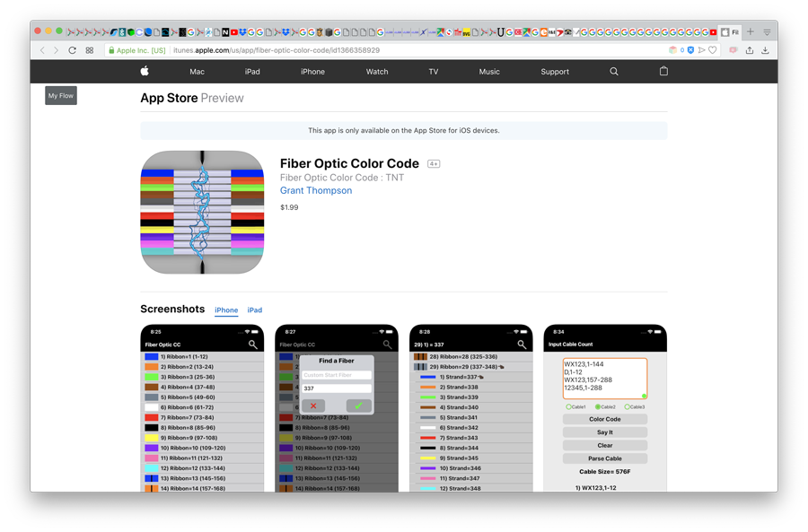Open the Mac menu item
This screenshot has width=808, height=532.
[x=197, y=72]
